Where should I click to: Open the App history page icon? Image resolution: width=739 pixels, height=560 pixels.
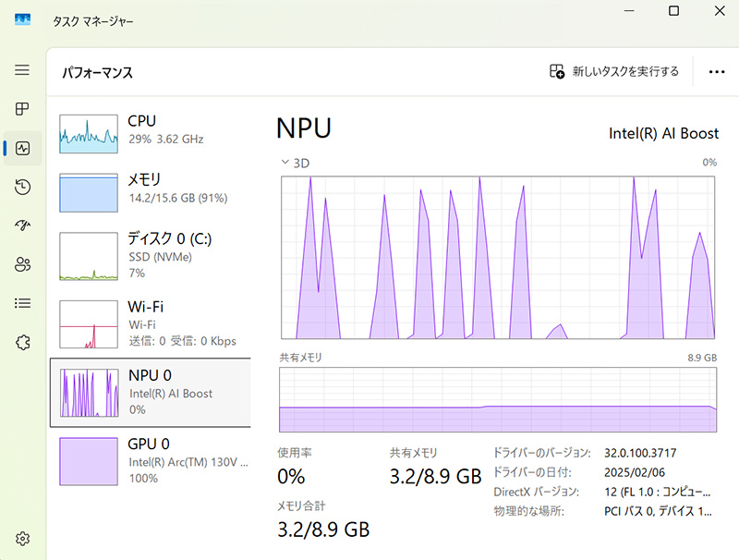pos(22,188)
